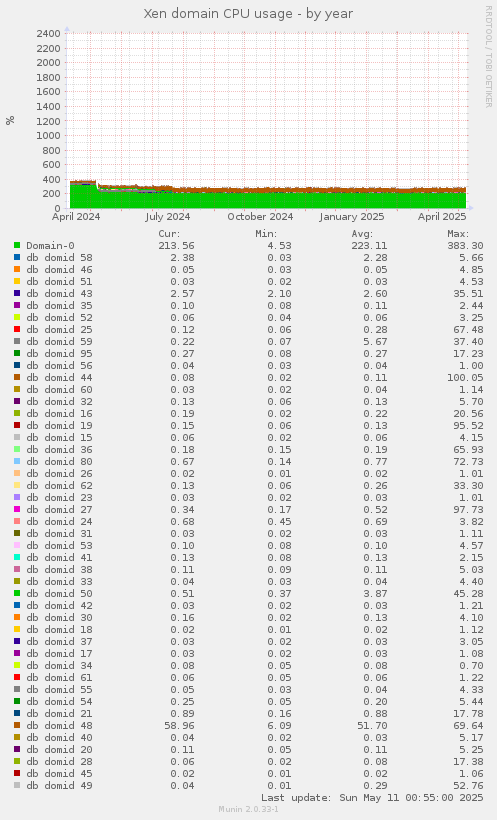Select the legend label "Domain-0"

[50, 245]
